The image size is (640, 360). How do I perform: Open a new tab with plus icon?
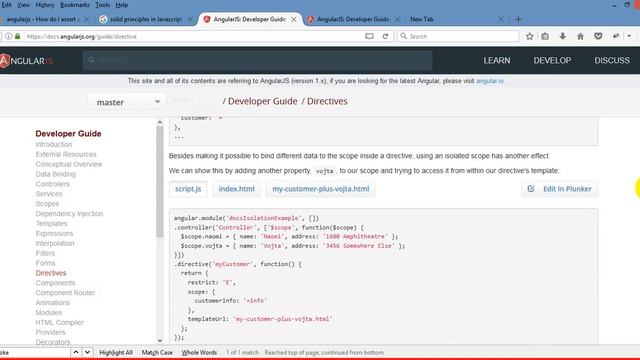point(518,19)
